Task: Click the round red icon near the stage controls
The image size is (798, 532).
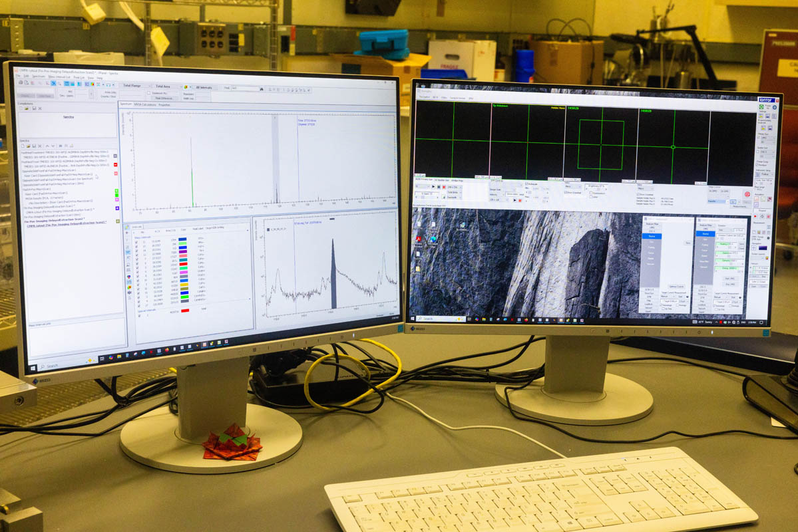Action: coord(747,194)
